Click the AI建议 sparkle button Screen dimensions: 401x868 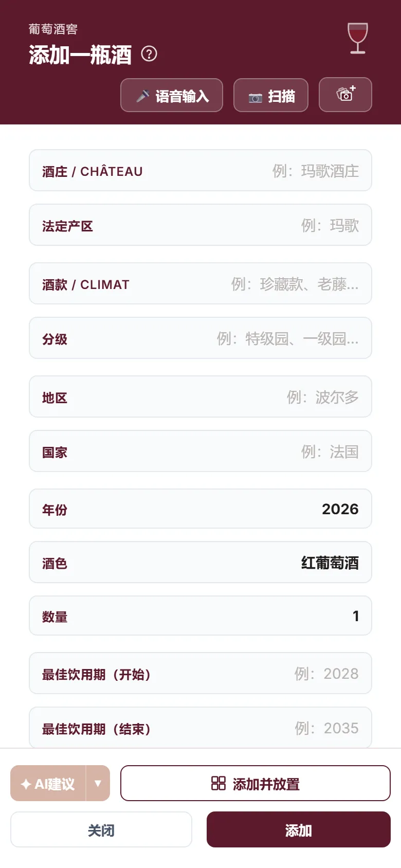pyautogui.click(x=48, y=783)
